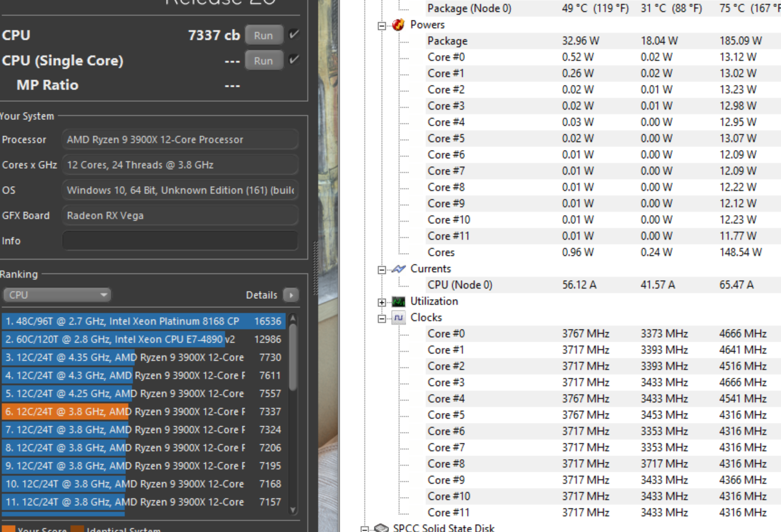Image resolution: width=781 pixels, height=532 pixels.
Task: Run the CPU (Single Core) benchmark
Action: 263,61
